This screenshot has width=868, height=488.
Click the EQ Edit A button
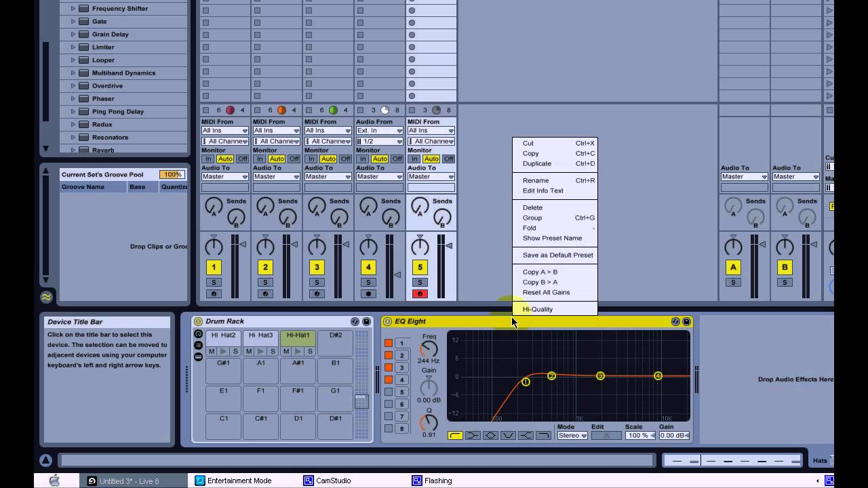pos(606,435)
